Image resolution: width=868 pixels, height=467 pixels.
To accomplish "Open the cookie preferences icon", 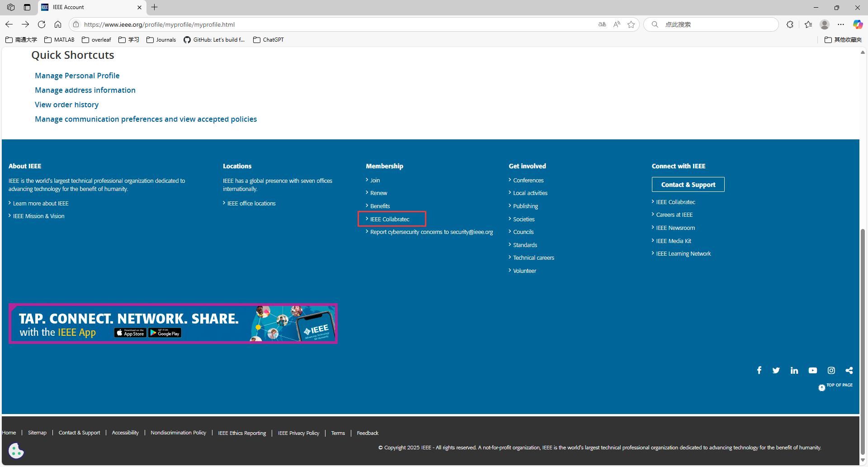I will (16, 451).
